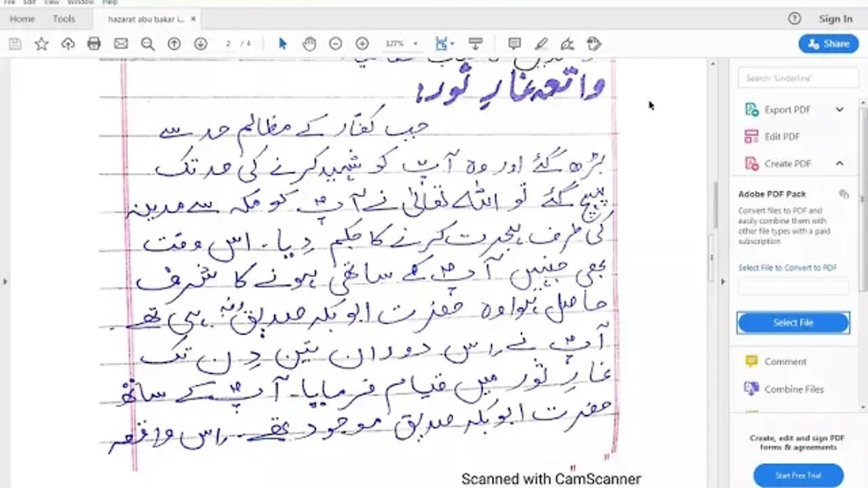868x488 pixels.
Task: Select the hazarat abu bakar document tab
Action: tap(146, 19)
